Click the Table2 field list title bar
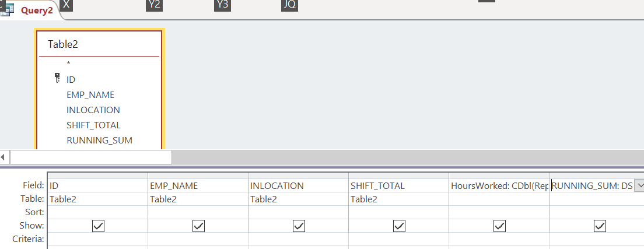 coord(99,44)
